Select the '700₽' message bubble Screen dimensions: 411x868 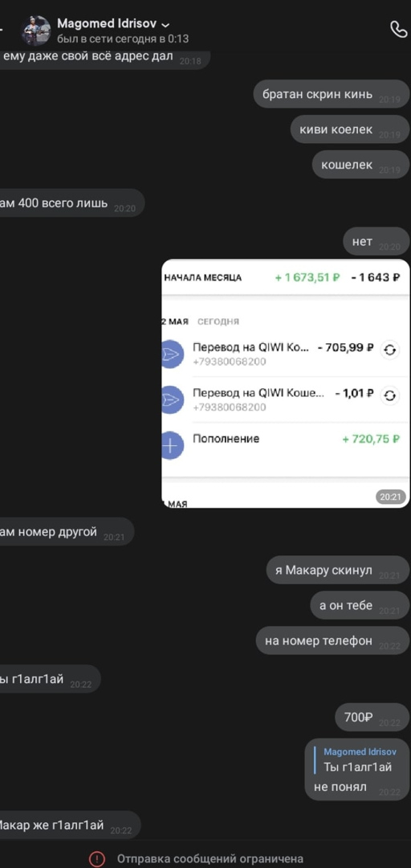tap(372, 718)
